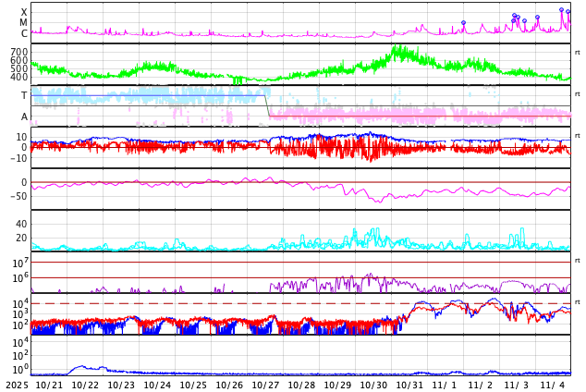Click the '20' axis label in cyan panel
The image size is (586, 392).
(x=21, y=238)
